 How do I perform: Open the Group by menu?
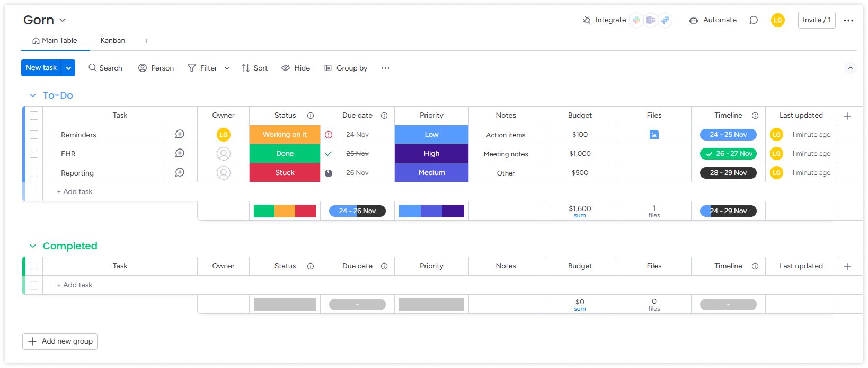[346, 68]
